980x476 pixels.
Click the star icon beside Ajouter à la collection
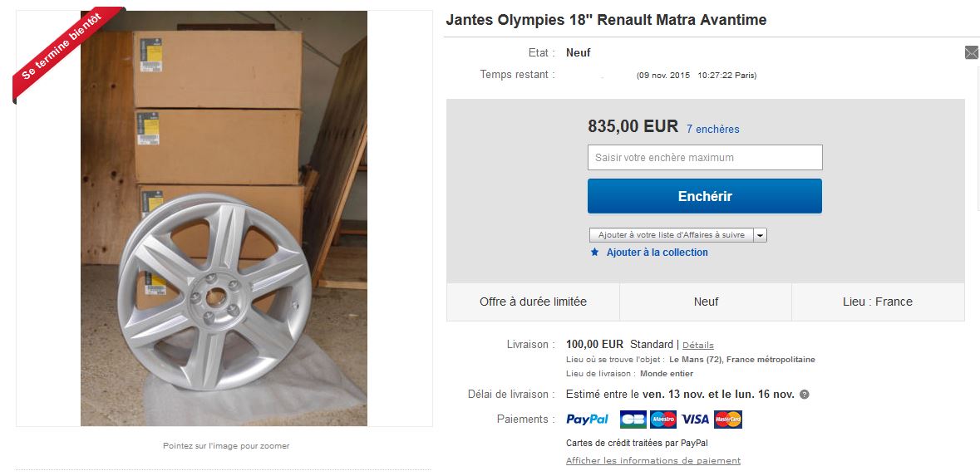pos(594,253)
